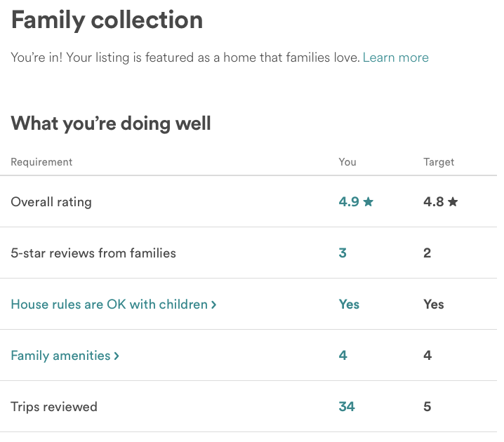This screenshot has width=504, height=442.
Task: Click the Requirement column header
Action: 41,162
